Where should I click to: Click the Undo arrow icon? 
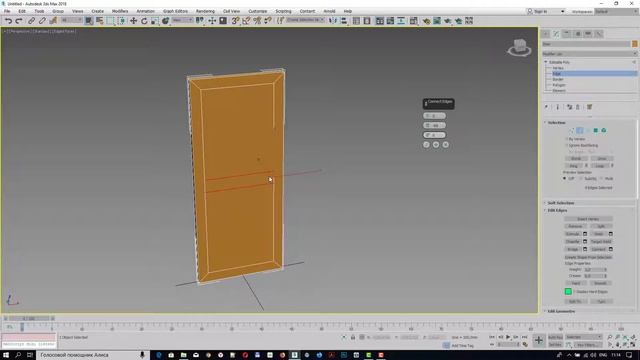8,20
